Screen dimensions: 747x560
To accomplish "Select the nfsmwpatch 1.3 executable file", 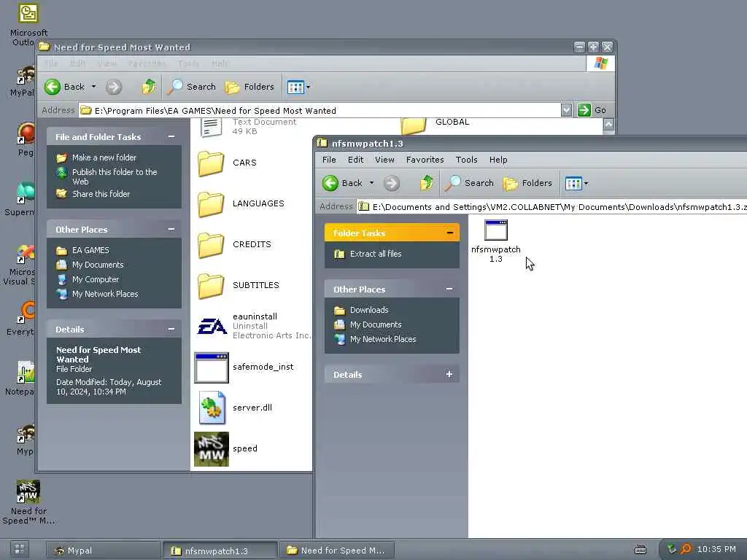I will (x=496, y=241).
